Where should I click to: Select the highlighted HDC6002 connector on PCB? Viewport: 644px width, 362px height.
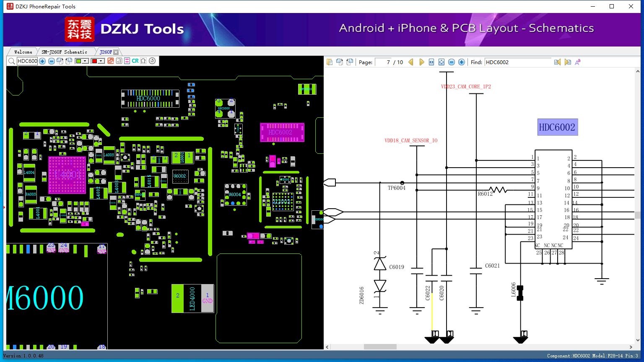pyautogui.click(x=282, y=132)
